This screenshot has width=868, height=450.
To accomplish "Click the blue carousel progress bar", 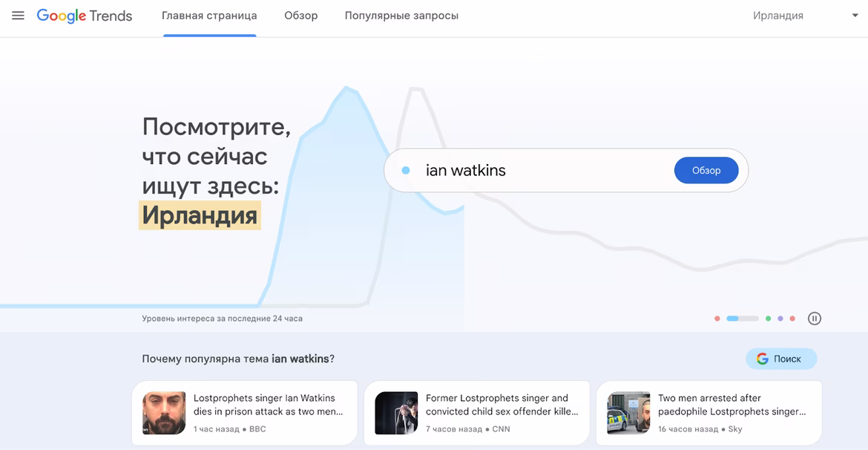I will click(742, 319).
